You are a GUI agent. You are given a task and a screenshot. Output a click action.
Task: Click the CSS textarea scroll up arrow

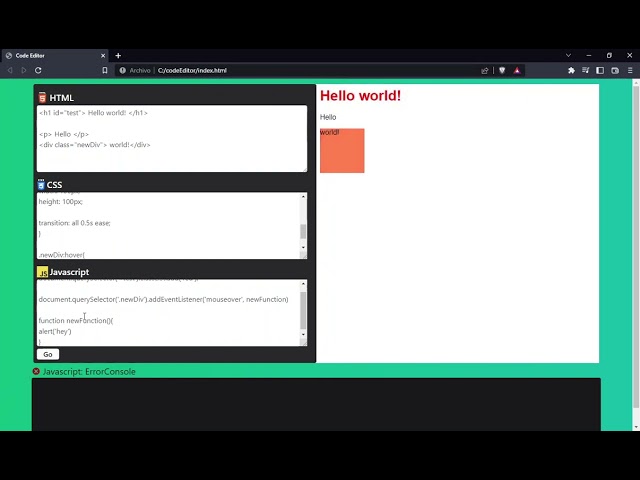coord(303,197)
